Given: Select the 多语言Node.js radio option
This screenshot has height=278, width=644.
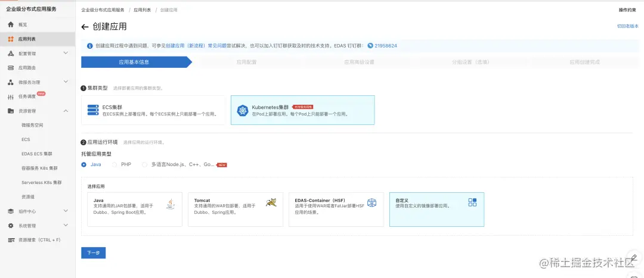Looking at the screenshot, I should (x=144, y=164).
